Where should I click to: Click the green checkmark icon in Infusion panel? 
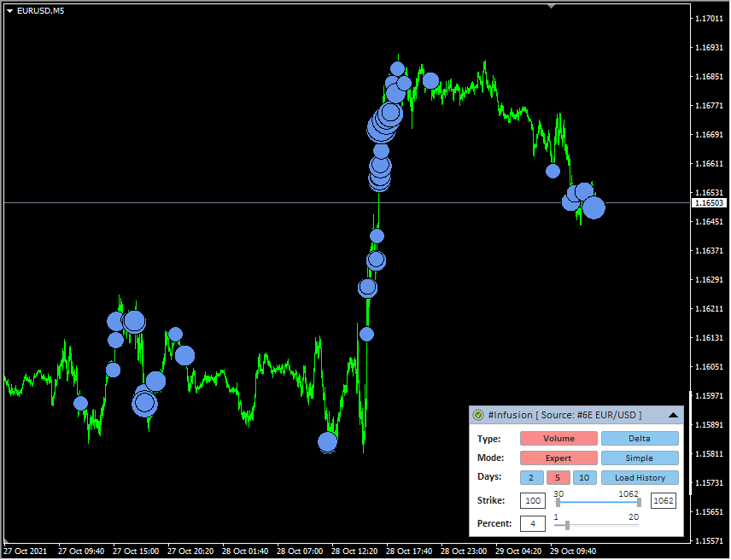(x=479, y=415)
